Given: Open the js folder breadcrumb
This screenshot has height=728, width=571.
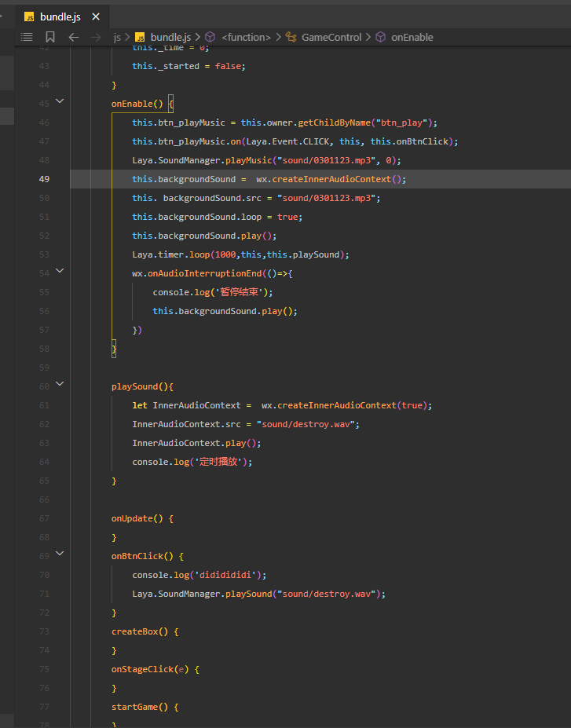Looking at the screenshot, I should [117, 37].
